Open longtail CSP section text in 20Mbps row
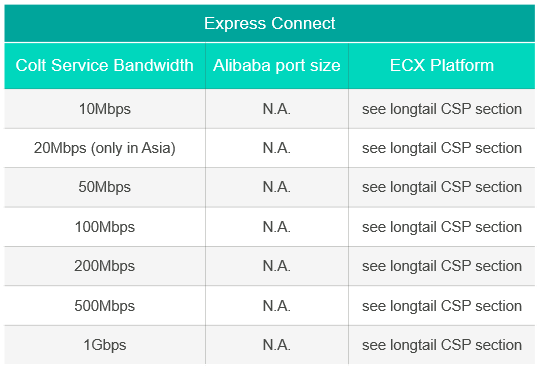Screen dimensions: 544x371 tap(442, 148)
